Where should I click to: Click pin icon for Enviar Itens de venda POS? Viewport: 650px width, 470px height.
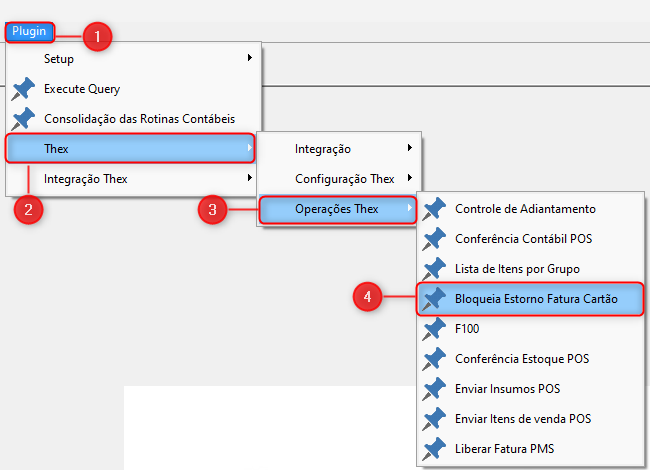(x=435, y=419)
